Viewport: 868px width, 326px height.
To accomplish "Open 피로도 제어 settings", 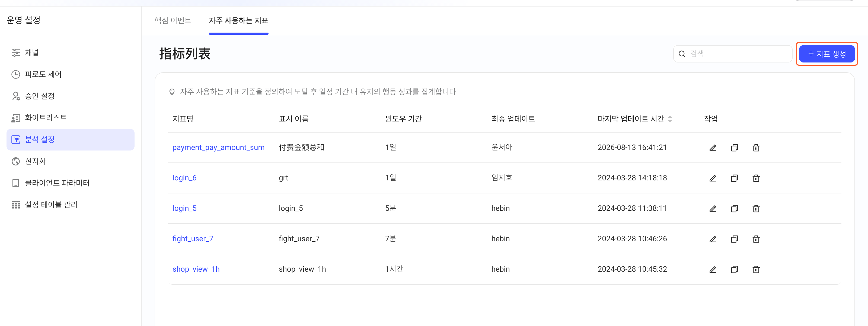I will tap(71, 74).
